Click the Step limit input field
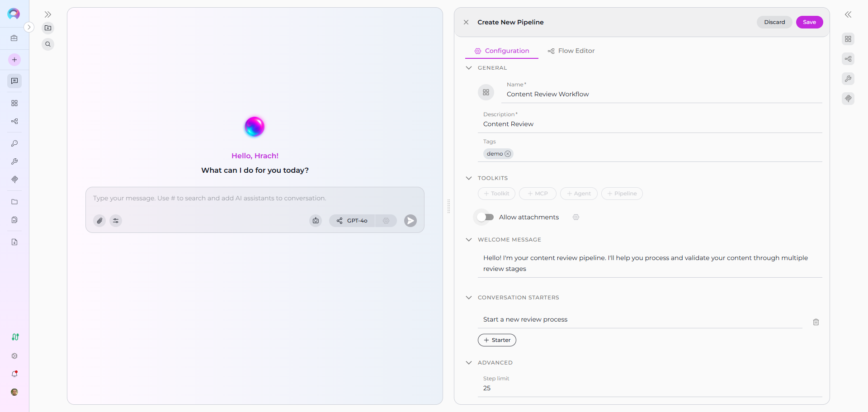 click(x=650, y=388)
